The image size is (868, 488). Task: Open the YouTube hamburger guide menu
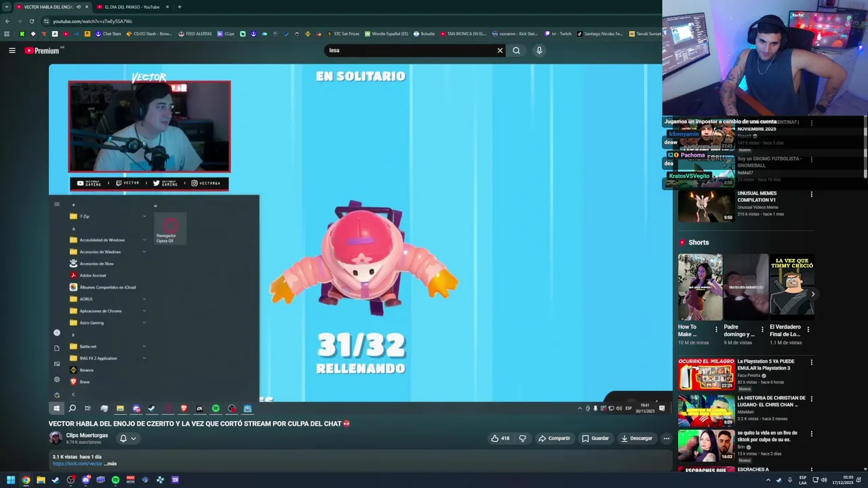coord(12,50)
